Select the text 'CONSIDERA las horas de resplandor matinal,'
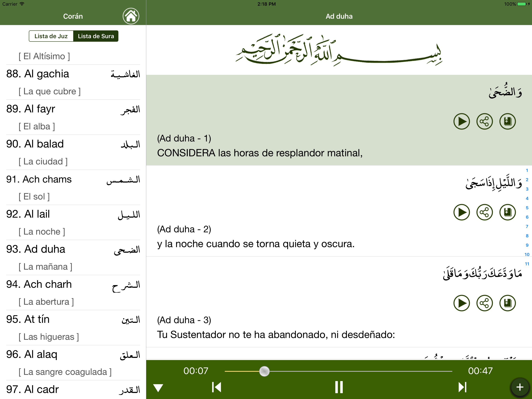 click(260, 153)
